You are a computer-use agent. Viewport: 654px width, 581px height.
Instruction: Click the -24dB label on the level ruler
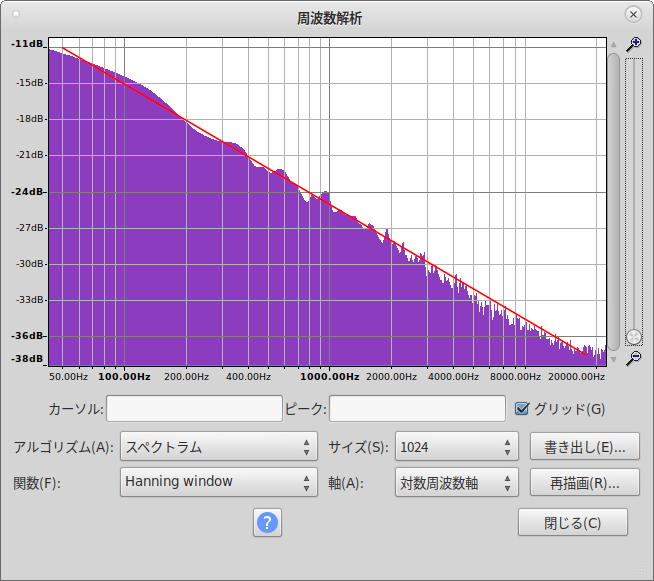27,191
